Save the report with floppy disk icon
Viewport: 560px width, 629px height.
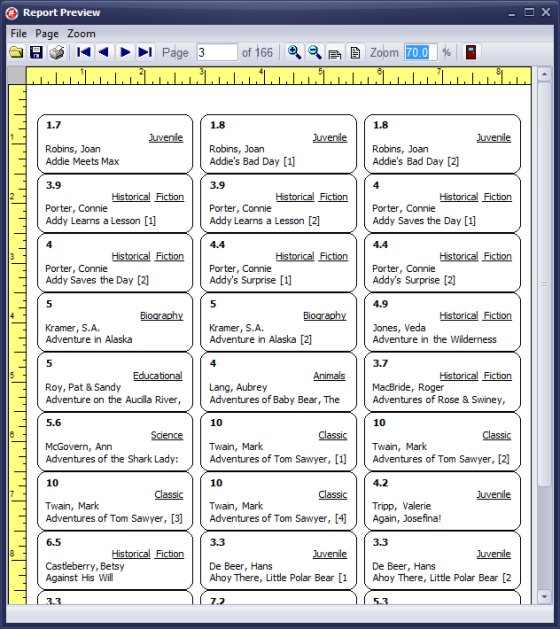[37, 53]
